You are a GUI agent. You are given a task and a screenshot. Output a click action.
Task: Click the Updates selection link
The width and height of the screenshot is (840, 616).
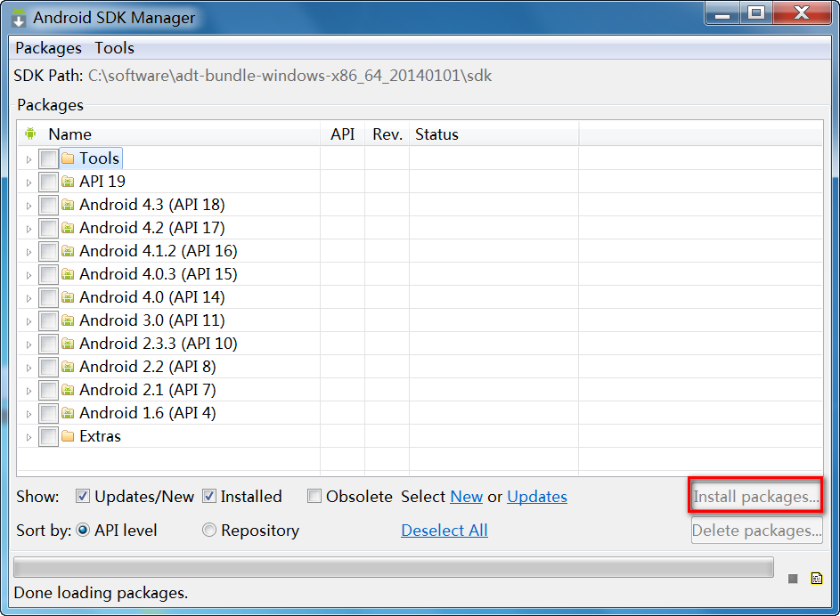(x=537, y=497)
